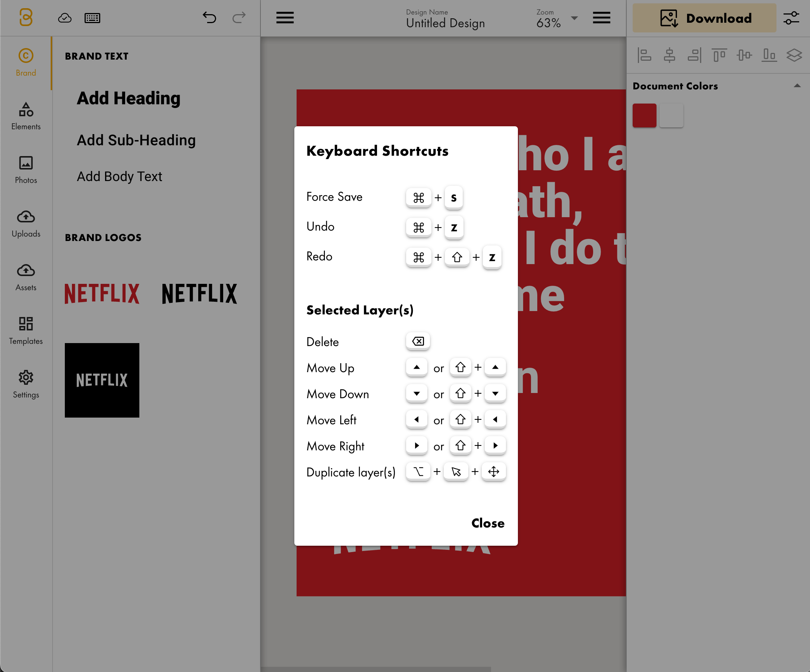This screenshot has width=810, height=672.
Task: Click the horizontal scrollbar below the canvas
Action: point(376,669)
